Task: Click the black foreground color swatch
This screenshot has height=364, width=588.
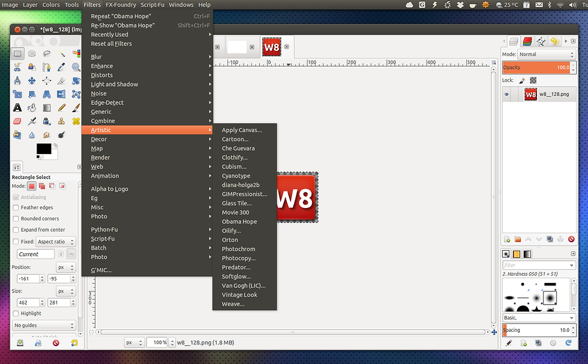Action: 43,149
